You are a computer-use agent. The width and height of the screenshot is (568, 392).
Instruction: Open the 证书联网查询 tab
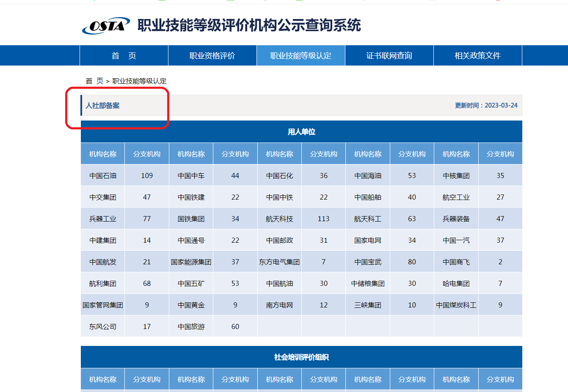pyautogui.click(x=389, y=55)
